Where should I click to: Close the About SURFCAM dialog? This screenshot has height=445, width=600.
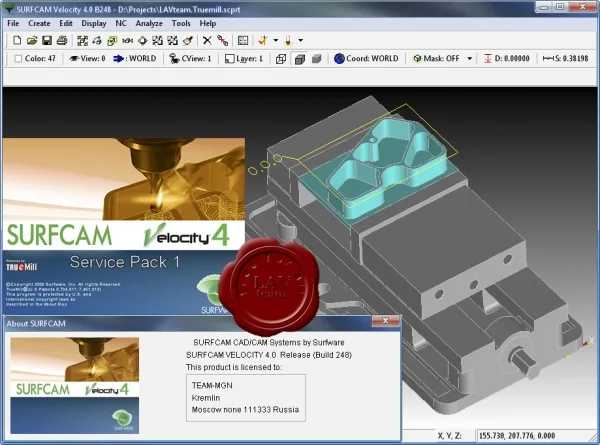click(x=386, y=321)
